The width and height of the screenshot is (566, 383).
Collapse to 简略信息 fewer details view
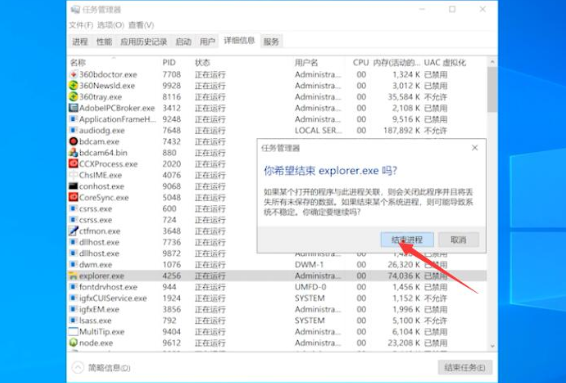(x=101, y=368)
